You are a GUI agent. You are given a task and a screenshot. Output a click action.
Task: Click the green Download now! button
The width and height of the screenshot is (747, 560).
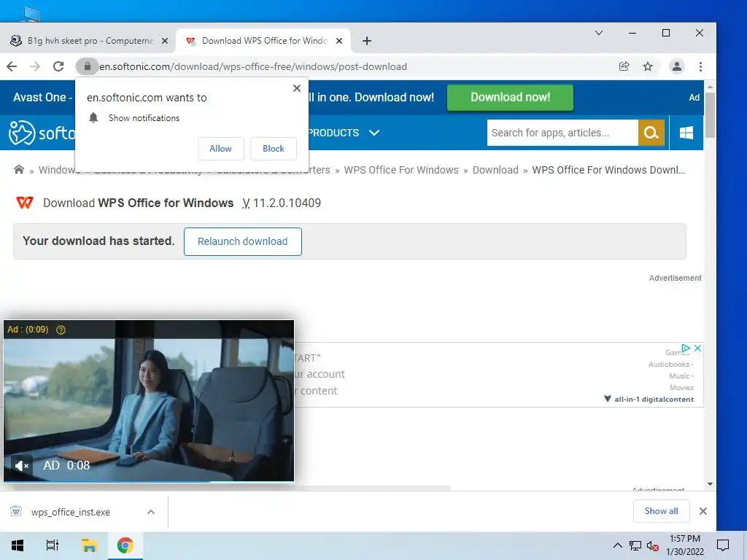(510, 98)
